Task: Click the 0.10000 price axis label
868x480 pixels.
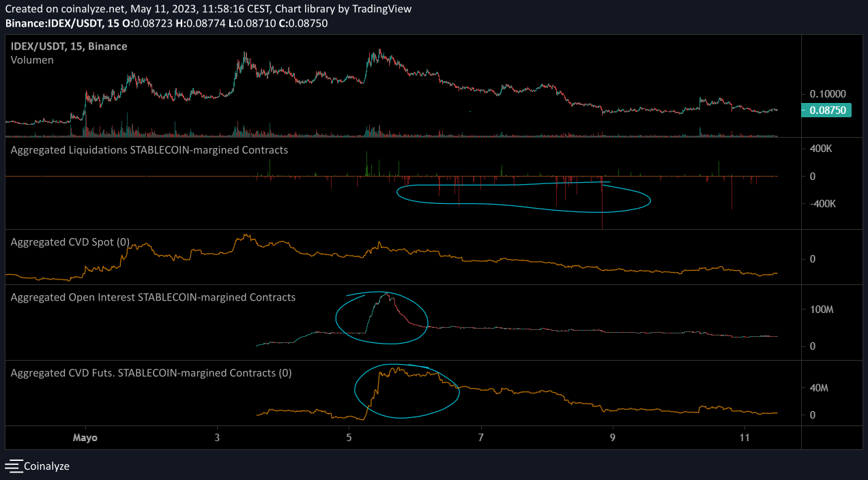Action: [x=827, y=93]
